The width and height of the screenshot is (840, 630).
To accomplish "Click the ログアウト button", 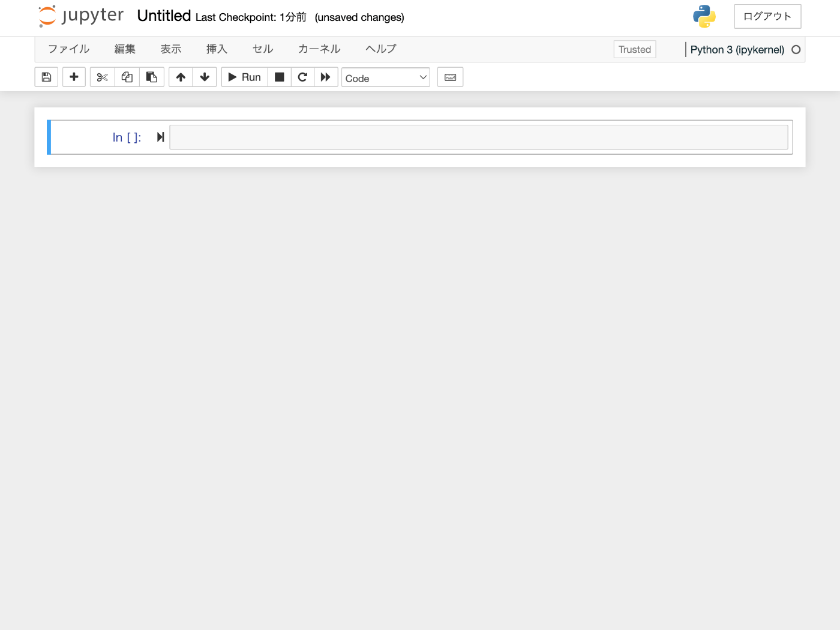I will tap(767, 16).
